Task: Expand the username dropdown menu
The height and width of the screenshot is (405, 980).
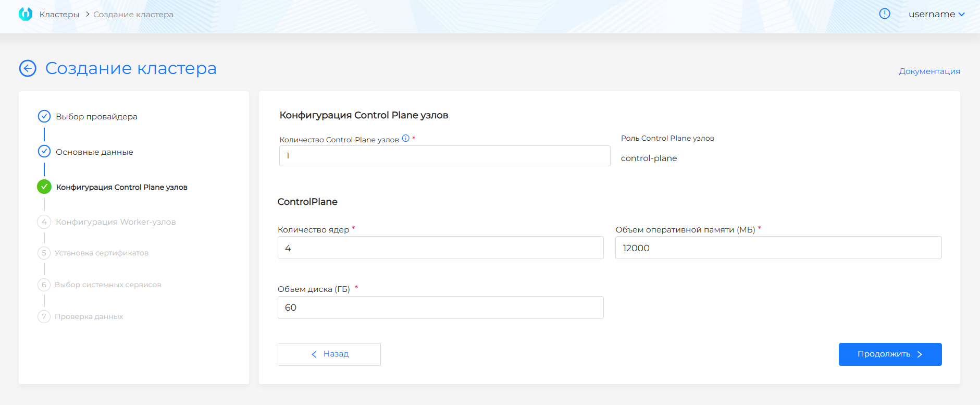Action: [936, 15]
